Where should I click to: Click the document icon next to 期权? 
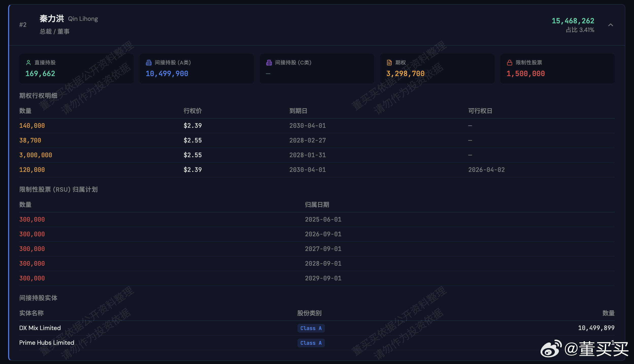[389, 63]
